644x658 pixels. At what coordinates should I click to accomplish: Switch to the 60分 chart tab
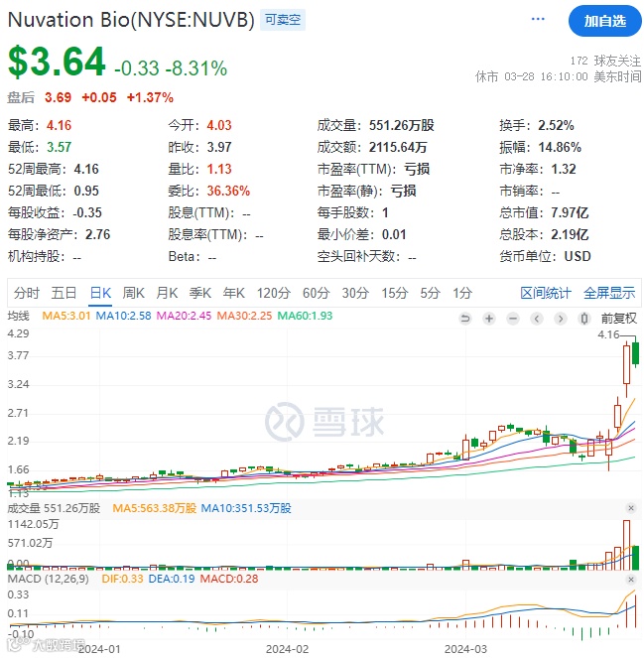pyautogui.click(x=316, y=293)
